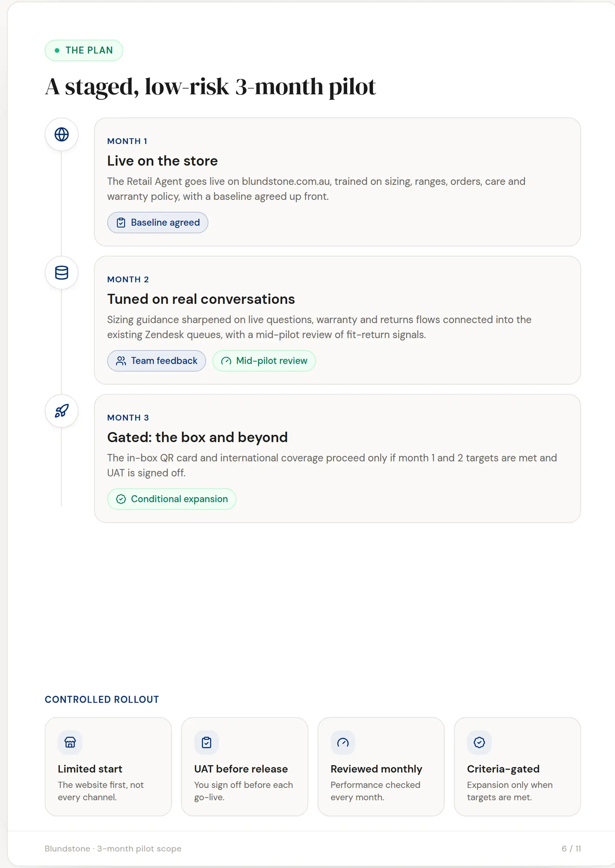Screen dimensions: 615x868
Task: Click the clipboard icon in UAT before release card
Action: [x=206, y=742]
